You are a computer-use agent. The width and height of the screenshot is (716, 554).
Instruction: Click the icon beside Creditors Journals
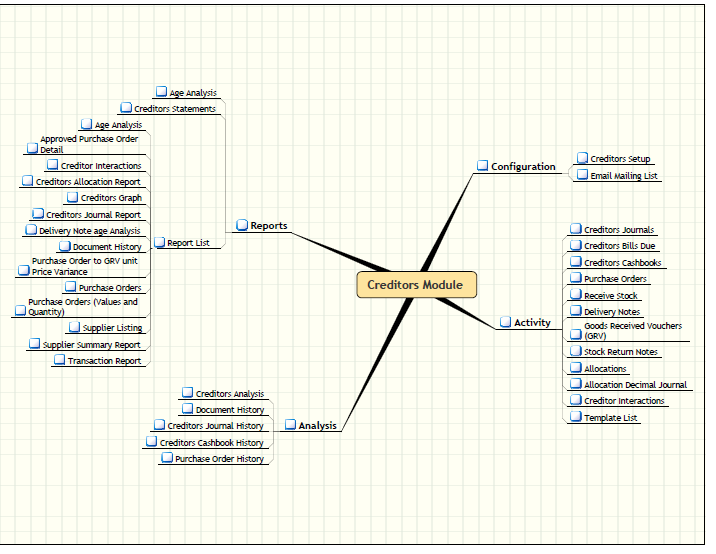pyautogui.click(x=576, y=229)
